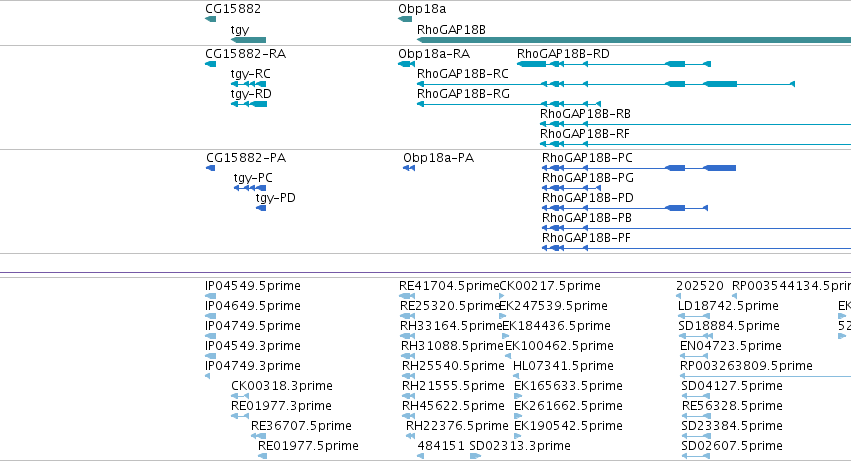851x461 pixels.
Task: Click EST EK100462.5prime
Action: (560, 346)
